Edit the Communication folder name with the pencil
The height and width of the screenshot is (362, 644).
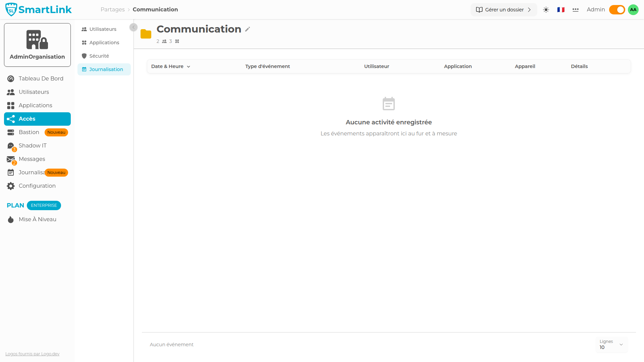click(x=247, y=29)
